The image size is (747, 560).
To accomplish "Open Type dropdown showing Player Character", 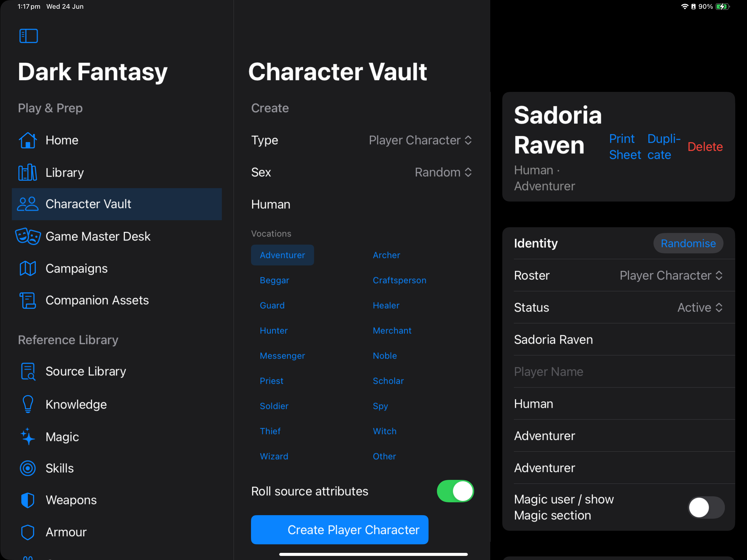I will coord(420,140).
